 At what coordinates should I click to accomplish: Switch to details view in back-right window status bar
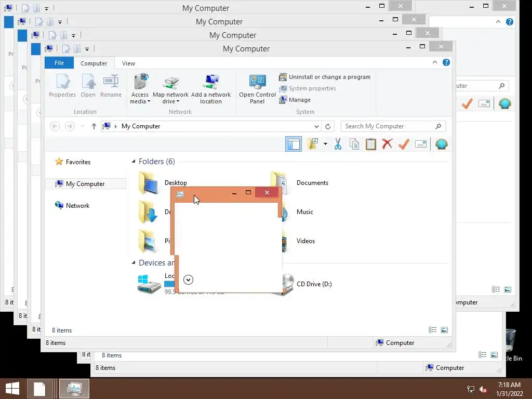coord(496,289)
